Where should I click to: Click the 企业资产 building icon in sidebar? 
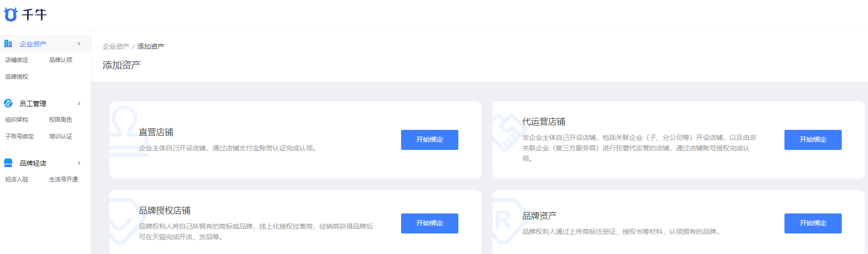pos(8,43)
